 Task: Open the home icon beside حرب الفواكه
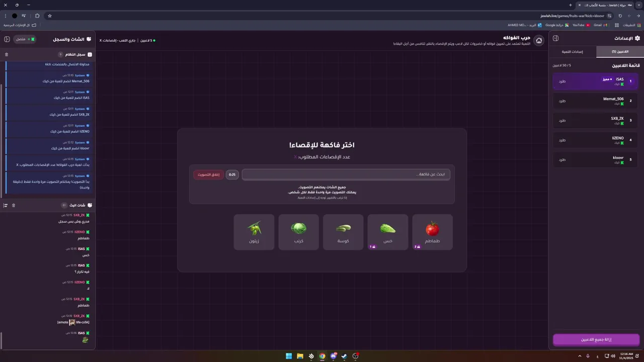point(539,41)
